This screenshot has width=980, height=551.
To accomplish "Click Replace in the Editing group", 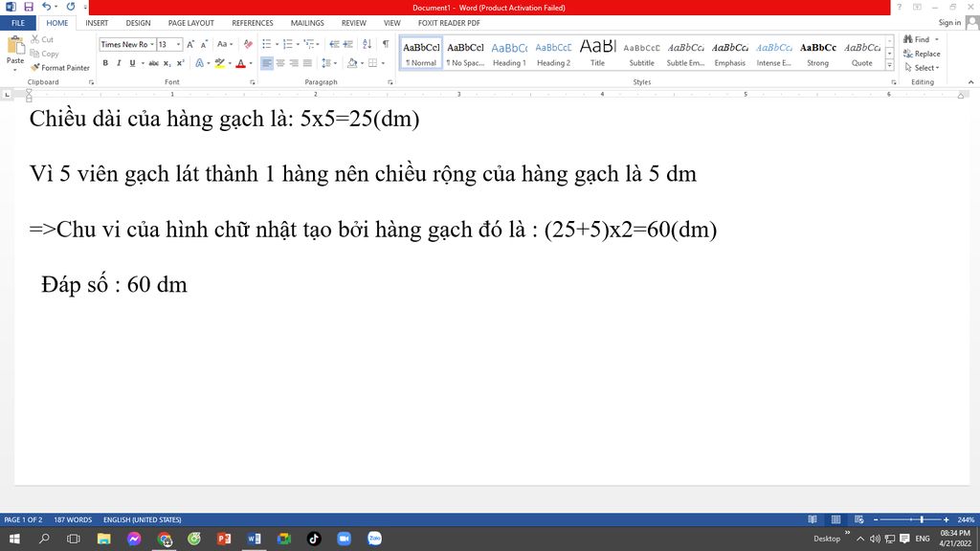I will (923, 54).
